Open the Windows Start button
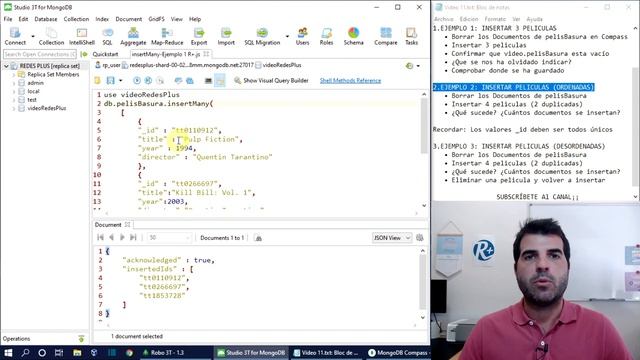 click(8, 353)
